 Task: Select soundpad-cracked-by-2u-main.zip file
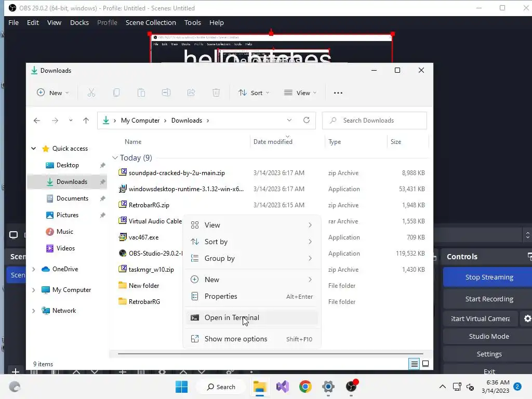(271, 173)
